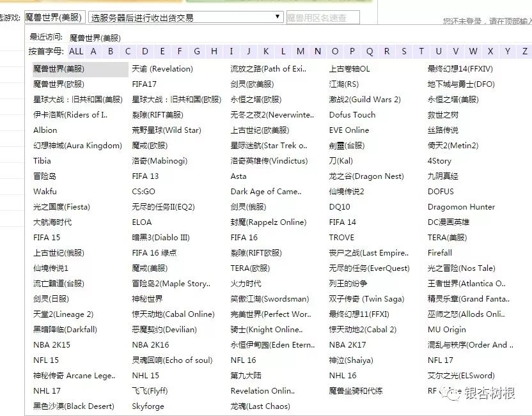This screenshot has width=532, height=416.
Task: Select EVE Online from list
Action: click(x=349, y=130)
